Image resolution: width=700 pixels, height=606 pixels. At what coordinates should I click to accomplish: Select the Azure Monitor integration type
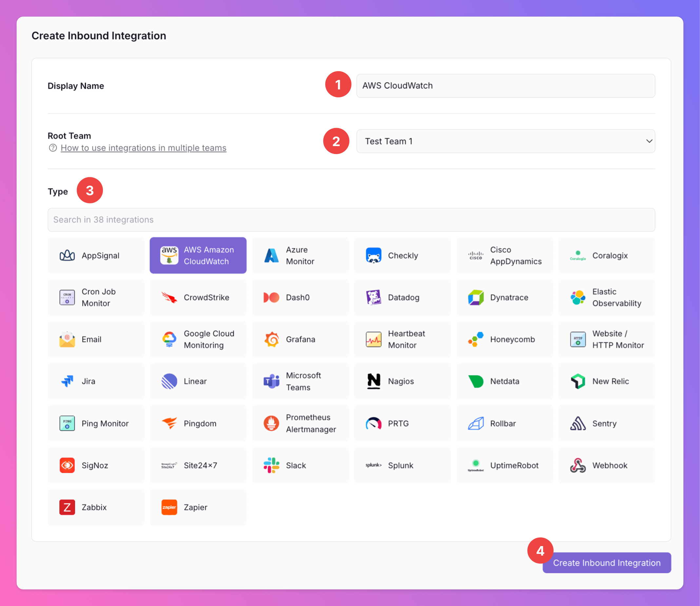(300, 256)
